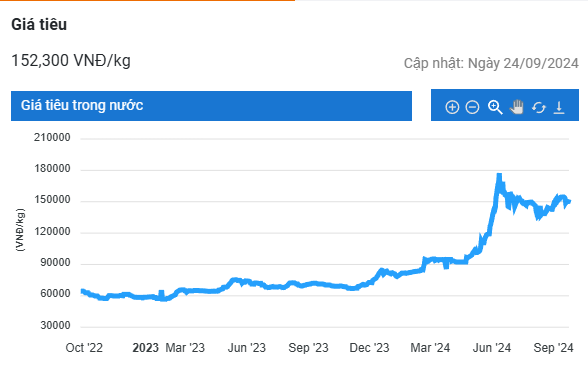Click the 152,300 VNĐ/kg price text
The image size is (588, 367).
coord(71,60)
